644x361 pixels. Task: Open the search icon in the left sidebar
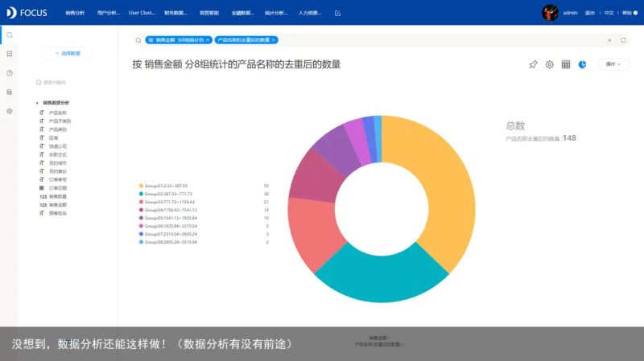(10, 35)
